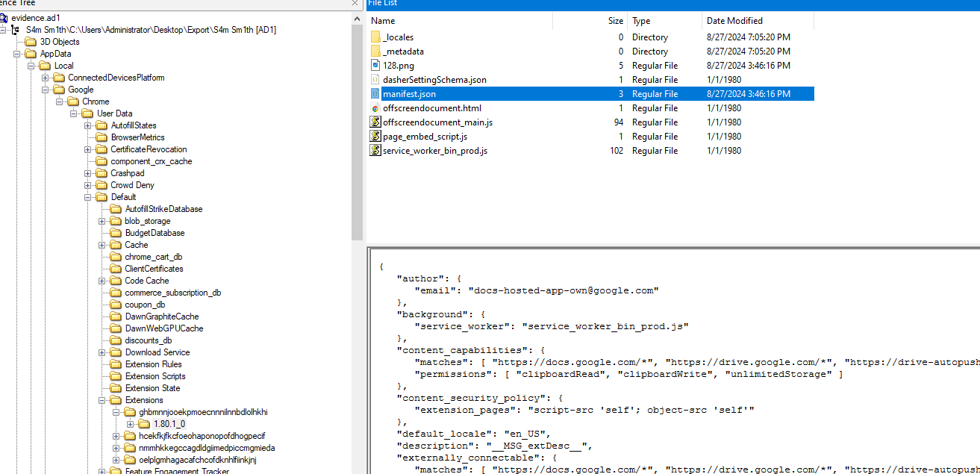Select the ghbmnnjooekpmoecnnnilnnbdlolhkhi extension folder
Viewport: 980px width, 474px height.
point(203,412)
